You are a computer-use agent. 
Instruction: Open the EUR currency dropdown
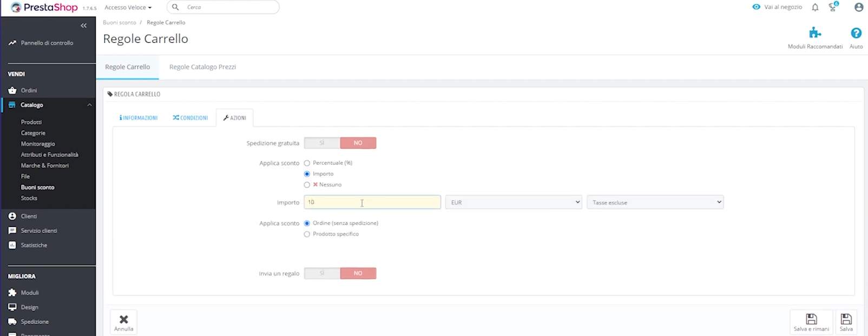(x=513, y=202)
